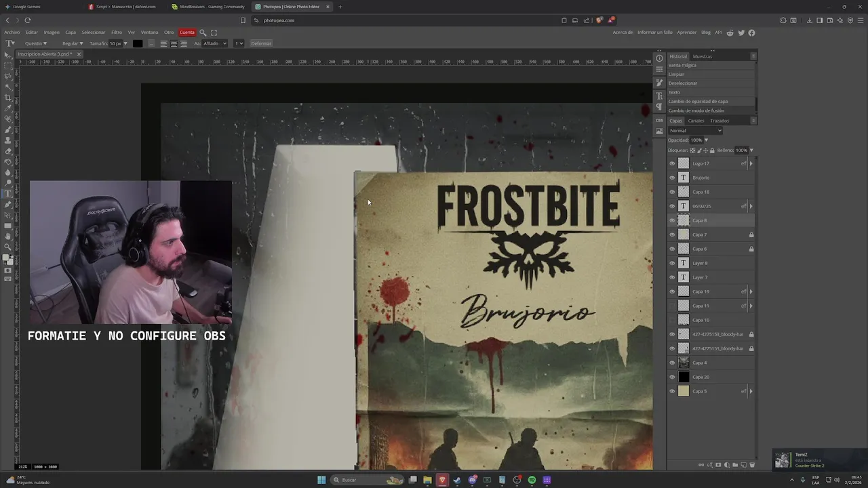Image resolution: width=868 pixels, height=488 pixels.
Task: Open the Character panel icon
Action: click(659, 96)
